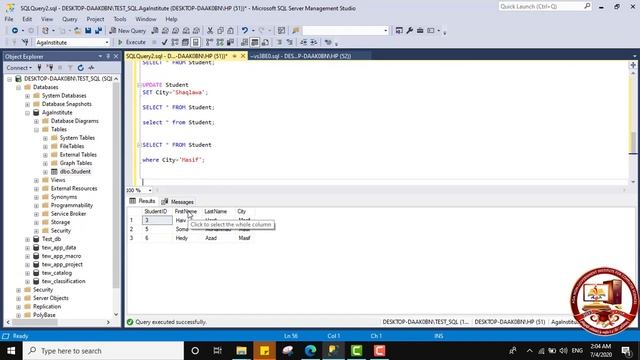
Task: Click the Open File folder icon
Action: pyautogui.click(x=77, y=31)
